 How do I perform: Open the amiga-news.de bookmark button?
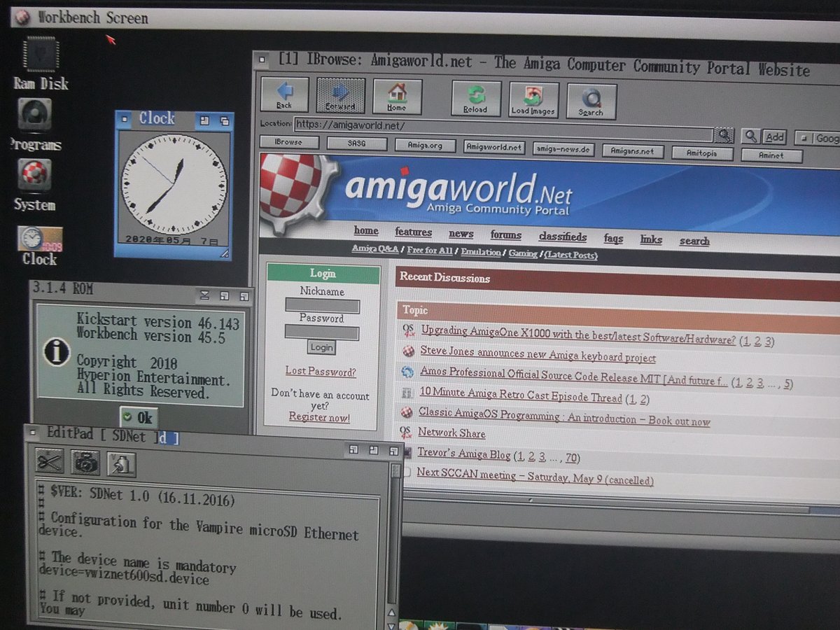[x=563, y=149]
